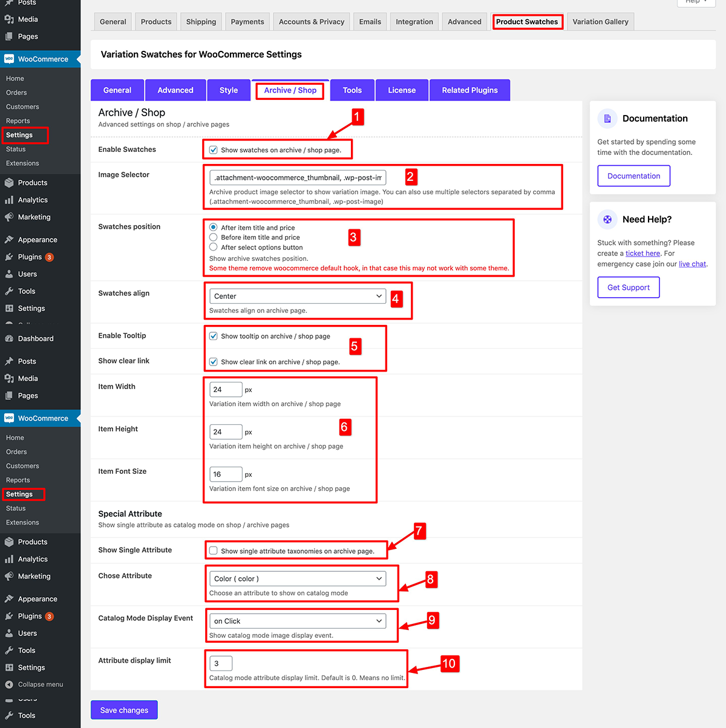Open the Product Swatches settings tab
This screenshot has width=726, height=728.
point(527,22)
